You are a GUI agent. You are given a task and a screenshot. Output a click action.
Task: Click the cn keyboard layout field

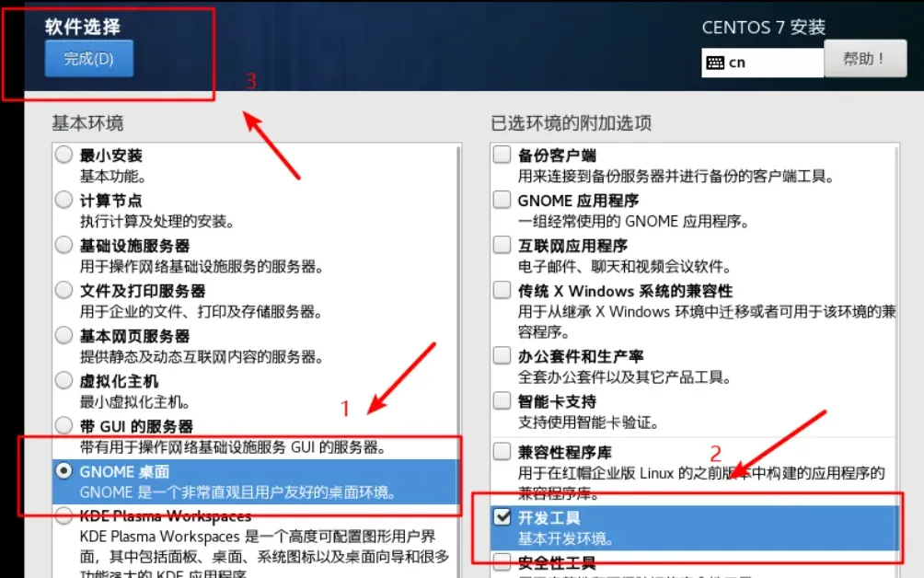point(763,63)
